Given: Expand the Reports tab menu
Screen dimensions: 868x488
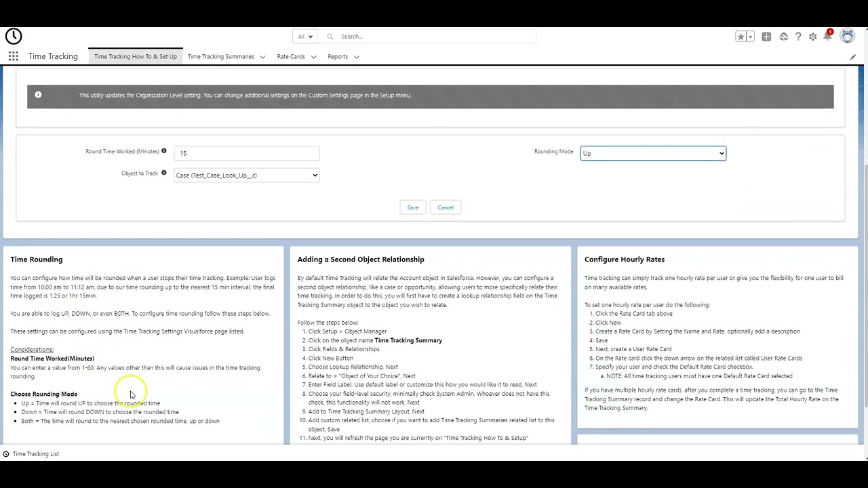Looking at the screenshot, I should [356, 57].
